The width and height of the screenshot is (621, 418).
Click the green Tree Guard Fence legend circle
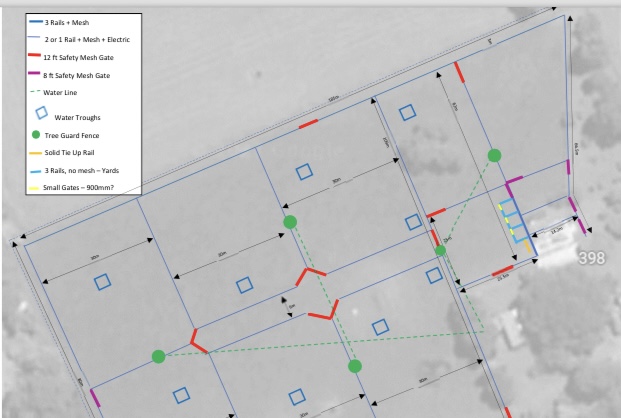38,135
